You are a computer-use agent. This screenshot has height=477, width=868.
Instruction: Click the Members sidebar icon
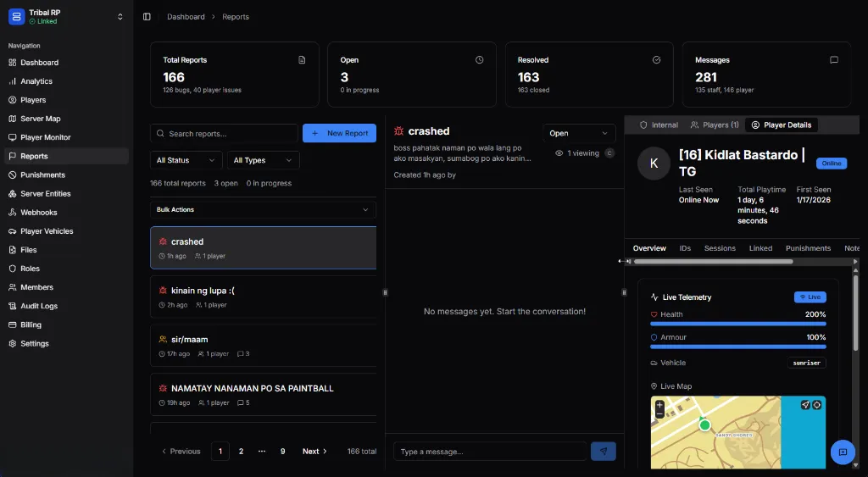(x=12, y=287)
